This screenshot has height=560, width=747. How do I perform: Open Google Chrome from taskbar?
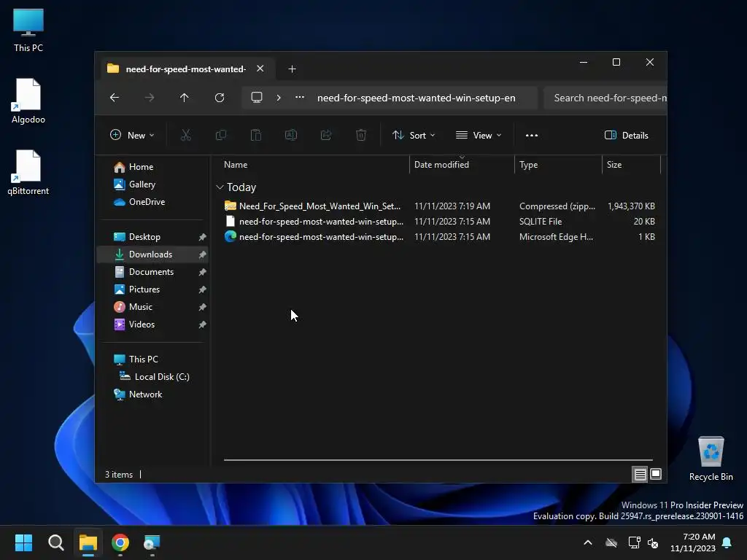(x=120, y=542)
